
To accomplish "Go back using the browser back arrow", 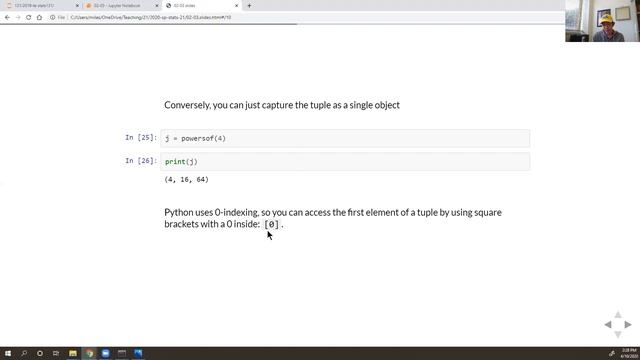I will (x=7, y=18).
